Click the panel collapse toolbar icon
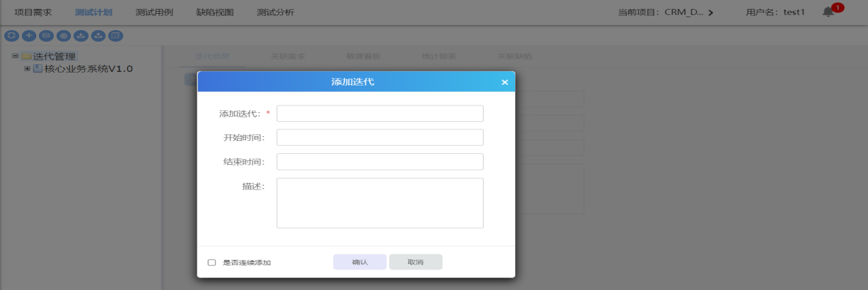The height and width of the screenshot is (290, 868). click(116, 35)
